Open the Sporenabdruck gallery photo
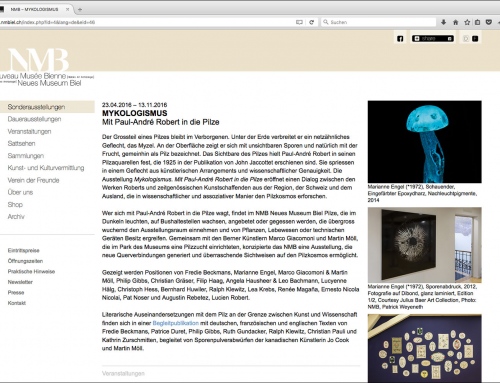This screenshot has height=383, width=500. coord(424,245)
